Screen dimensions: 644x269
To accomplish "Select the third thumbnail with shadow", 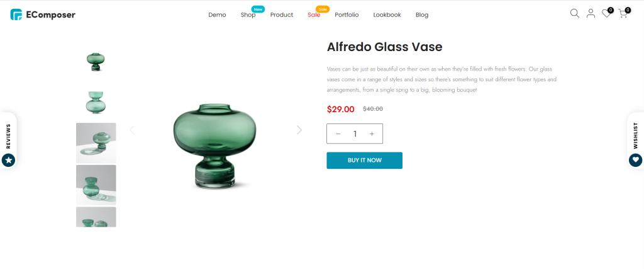I will [96, 143].
